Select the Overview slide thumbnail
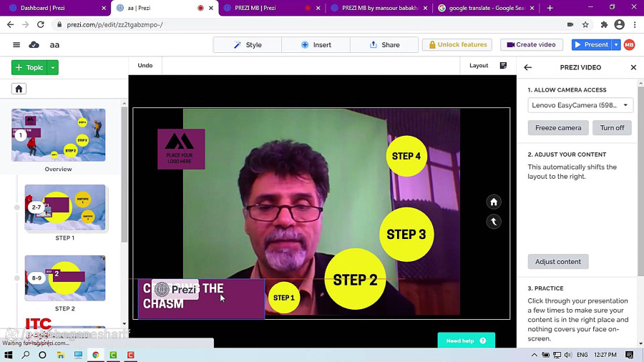 point(59,135)
